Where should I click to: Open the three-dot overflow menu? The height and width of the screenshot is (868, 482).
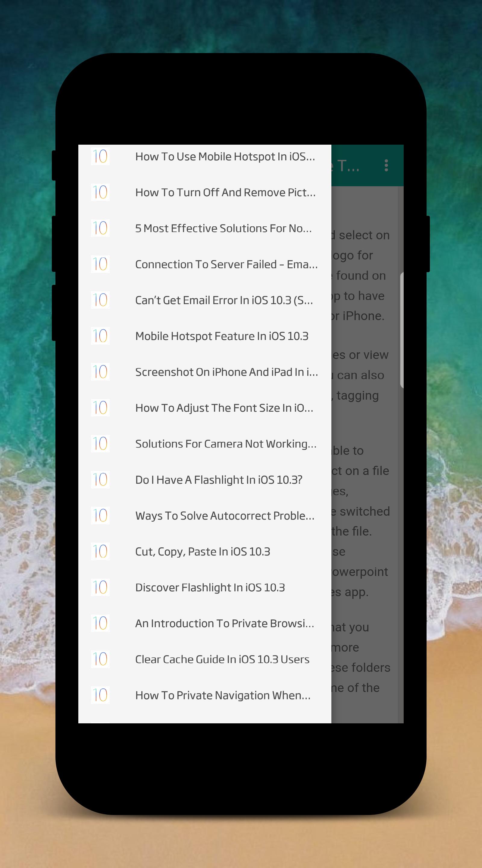tap(386, 165)
